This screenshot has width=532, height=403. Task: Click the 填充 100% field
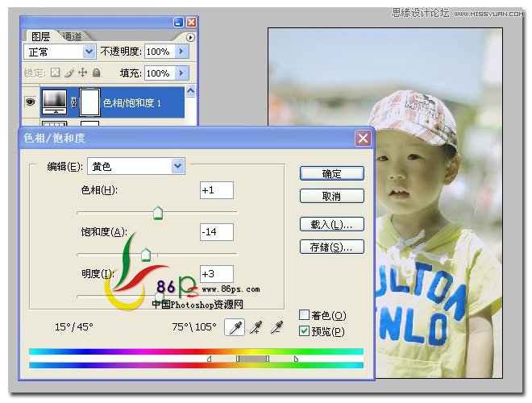point(160,73)
